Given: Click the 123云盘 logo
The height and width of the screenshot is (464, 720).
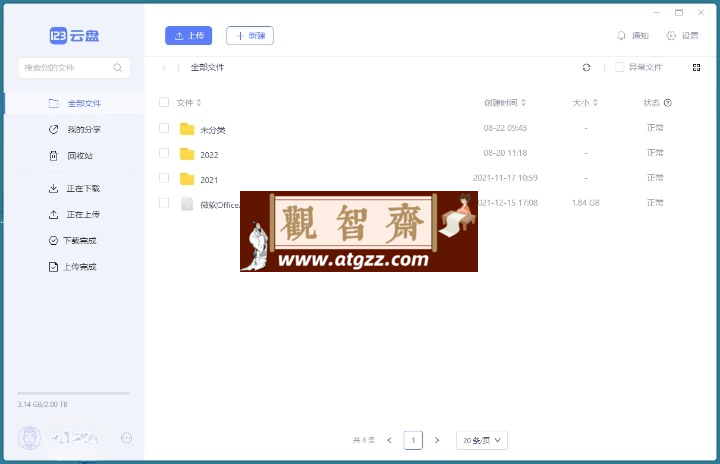Looking at the screenshot, I should (74, 35).
